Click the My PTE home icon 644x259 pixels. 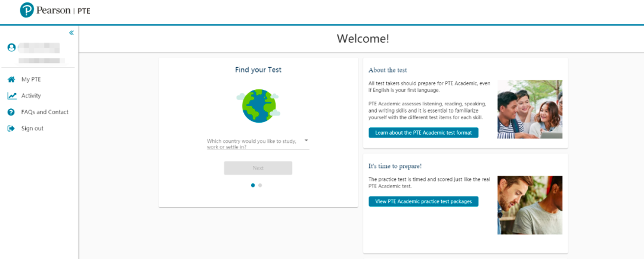(11, 79)
